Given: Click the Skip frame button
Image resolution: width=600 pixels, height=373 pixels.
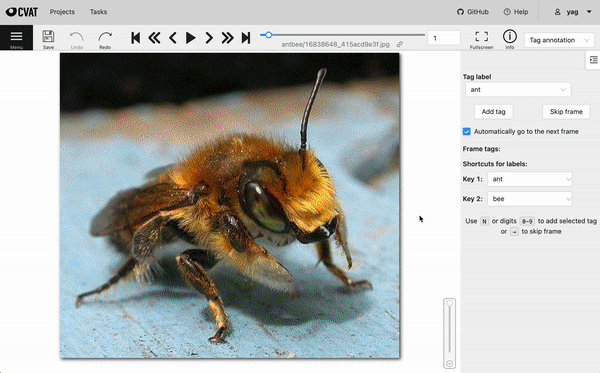Looking at the screenshot, I should [x=566, y=112].
